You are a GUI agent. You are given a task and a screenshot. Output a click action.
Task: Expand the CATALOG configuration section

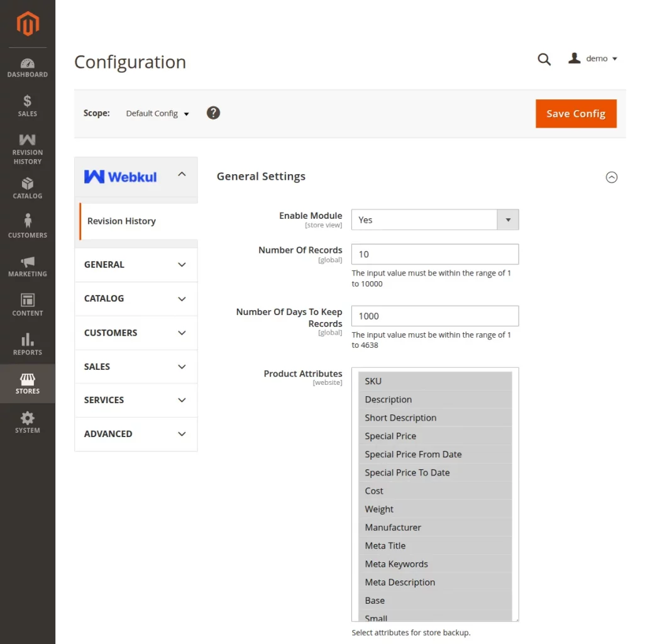tap(136, 299)
